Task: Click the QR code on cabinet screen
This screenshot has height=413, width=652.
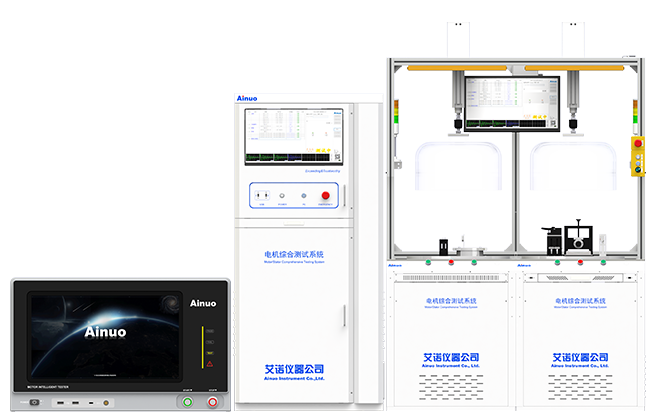Action: [335, 156]
